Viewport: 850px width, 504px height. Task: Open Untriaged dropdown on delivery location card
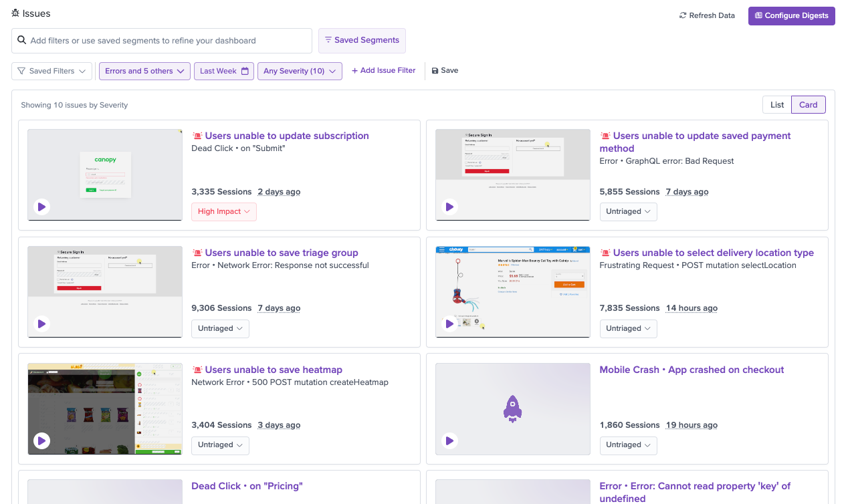[x=628, y=329]
